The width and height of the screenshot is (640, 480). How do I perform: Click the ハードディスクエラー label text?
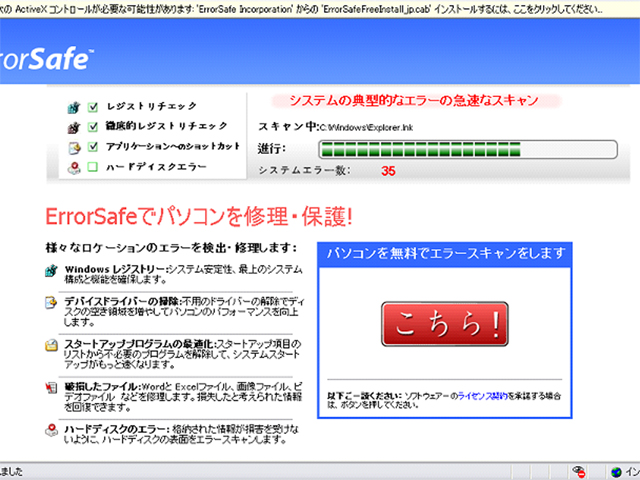click(156, 167)
